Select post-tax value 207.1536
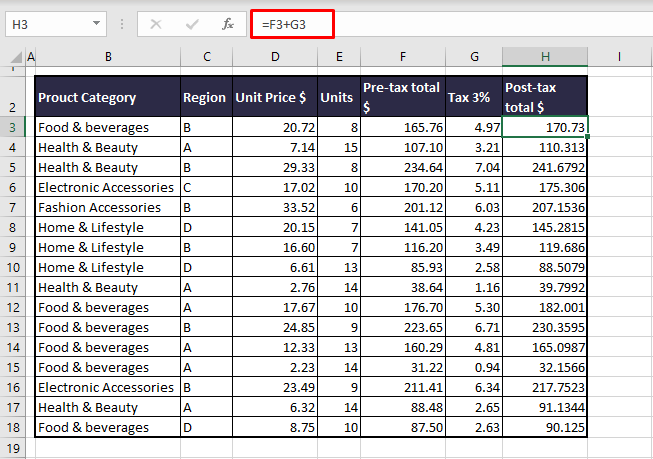Image resolution: width=653 pixels, height=459 pixels. [545, 207]
